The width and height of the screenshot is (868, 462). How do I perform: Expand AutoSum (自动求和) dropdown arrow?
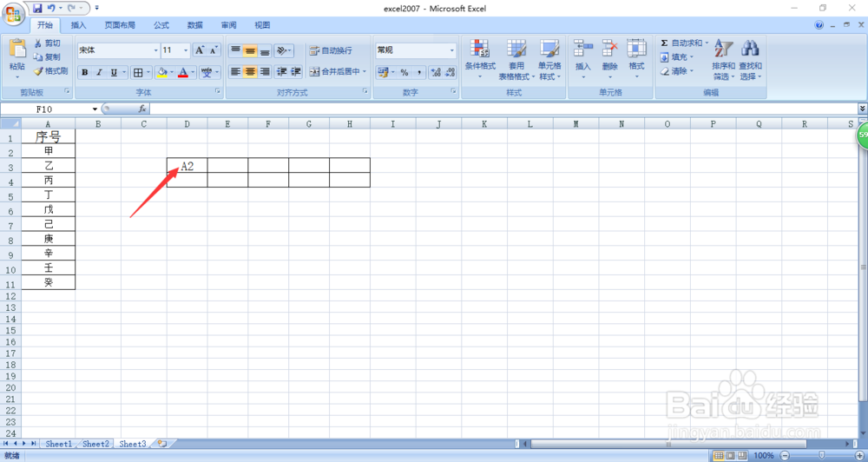click(x=707, y=43)
